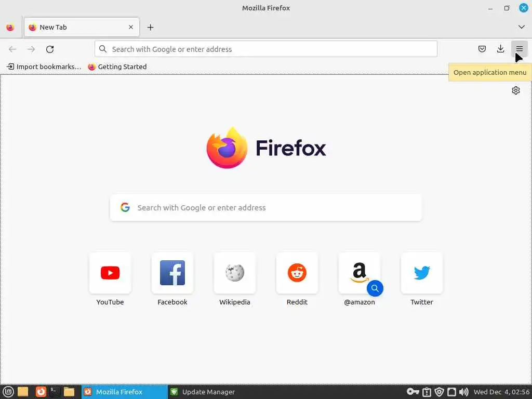This screenshot has width=532, height=399.
Task: Click the address bar magnifier icon
Action: 103,49
